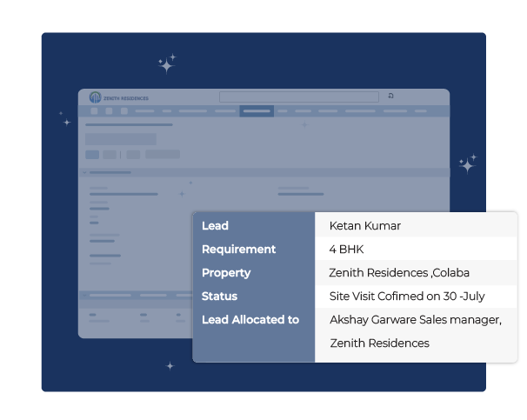Viewport: 527px width, 420px height.
Task: Click the first square icon in navigation bar
Action: coord(94,111)
